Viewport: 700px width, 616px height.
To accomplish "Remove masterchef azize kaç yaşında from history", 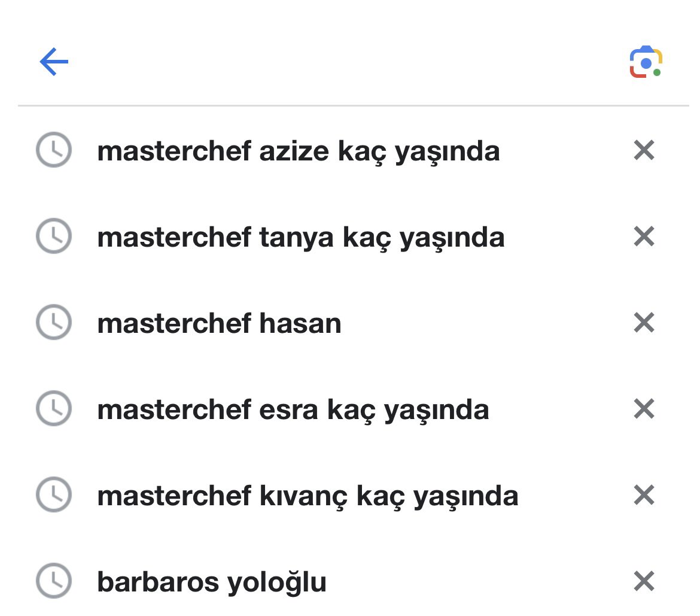I will click(644, 150).
